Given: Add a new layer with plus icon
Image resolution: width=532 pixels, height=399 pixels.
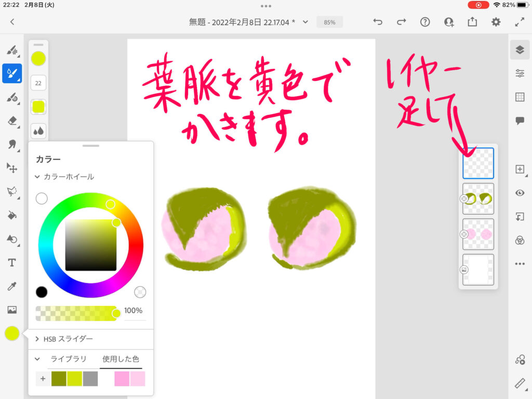Looking at the screenshot, I should pos(520,169).
